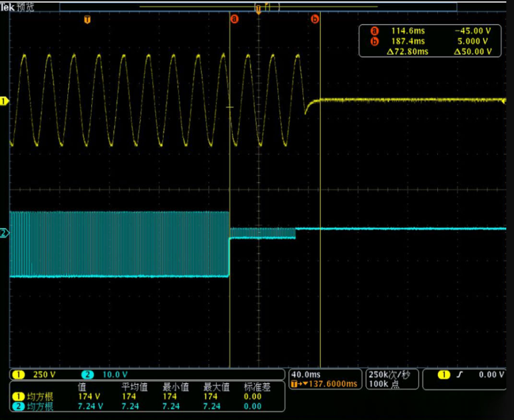This screenshot has height=420, width=514.
Task: Click cursor a voltage -45.00 V
Action: click(473, 31)
